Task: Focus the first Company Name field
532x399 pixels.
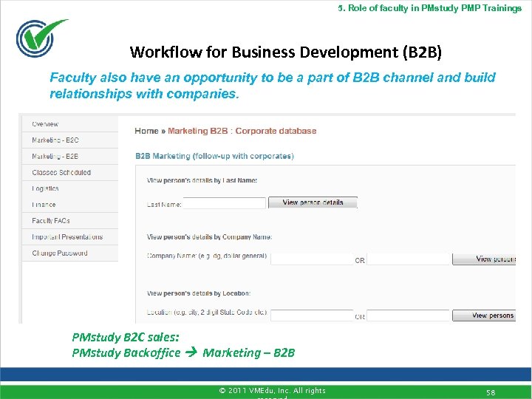Action: click(312, 259)
